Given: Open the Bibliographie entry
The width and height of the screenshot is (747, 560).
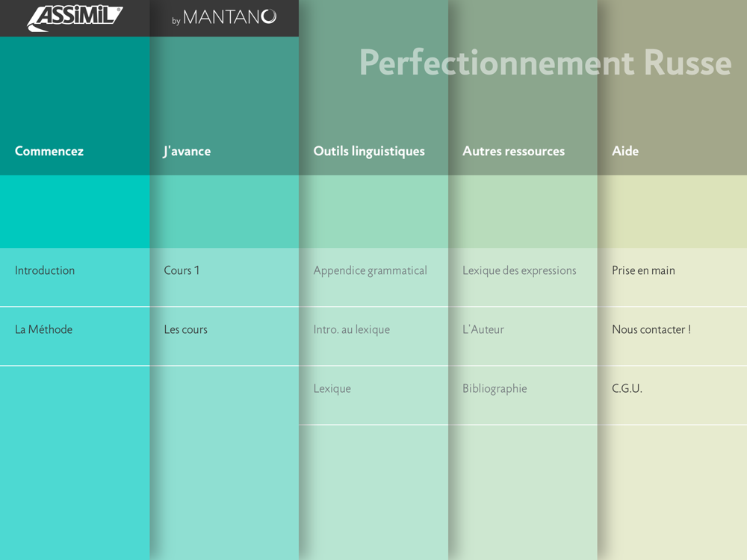Looking at the screenshot, I should pos(523,395).
